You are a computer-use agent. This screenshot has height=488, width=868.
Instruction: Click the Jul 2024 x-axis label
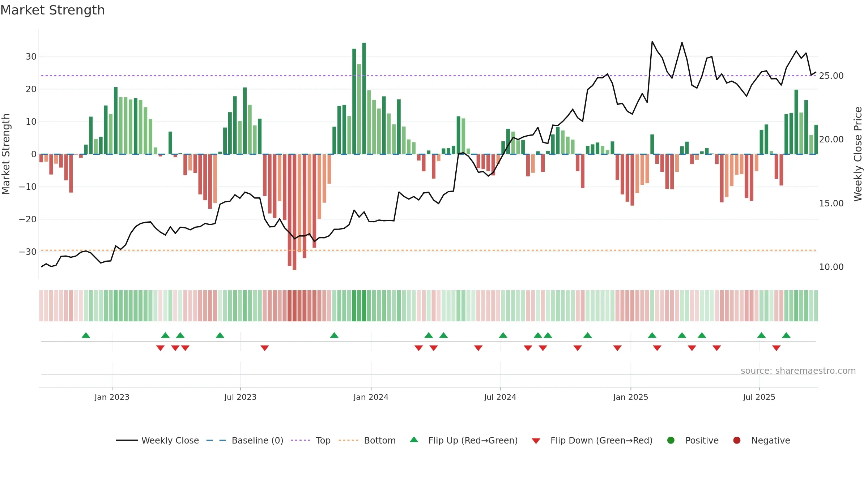coord(500,397)
